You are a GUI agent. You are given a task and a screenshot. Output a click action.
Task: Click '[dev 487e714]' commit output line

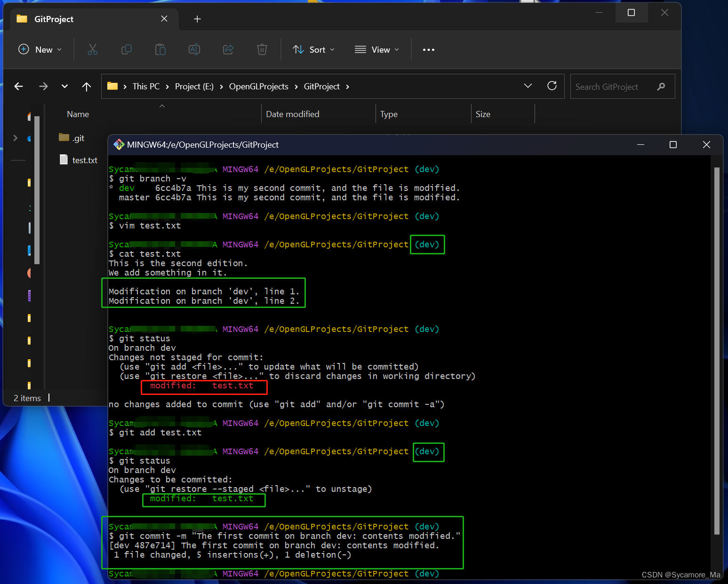[x=274, y=545]
